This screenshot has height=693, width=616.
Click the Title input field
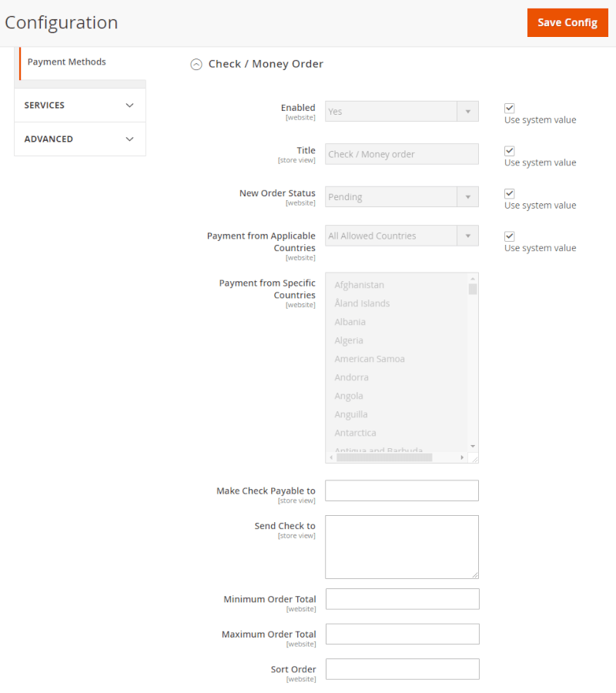[x=401, y=154]
